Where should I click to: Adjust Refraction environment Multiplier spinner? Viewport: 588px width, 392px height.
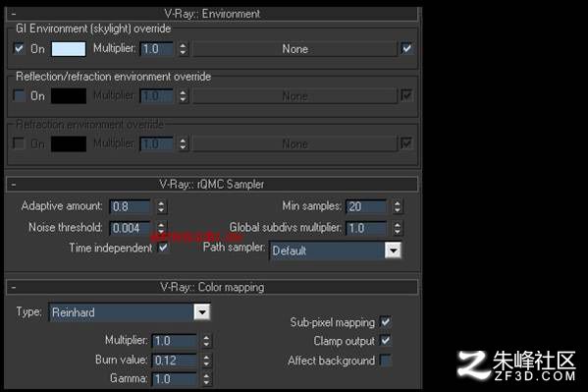(183, 143)
